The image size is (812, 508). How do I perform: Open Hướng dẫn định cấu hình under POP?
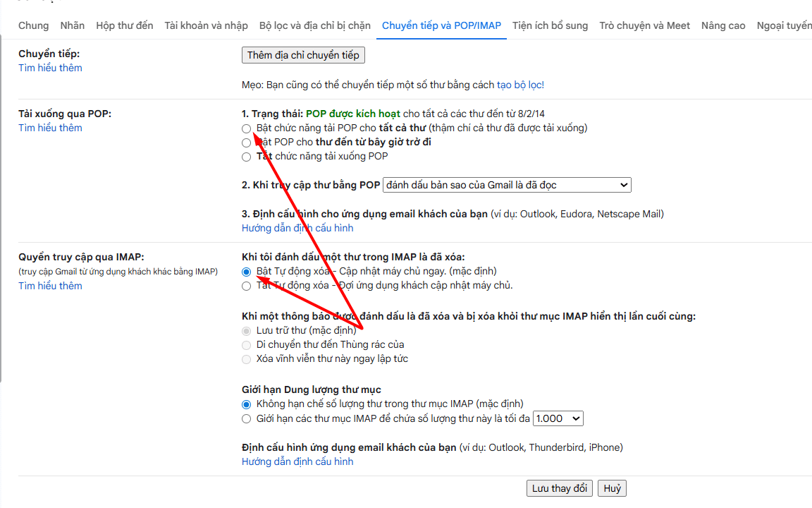pyautogui.click(x=297, y=228)
